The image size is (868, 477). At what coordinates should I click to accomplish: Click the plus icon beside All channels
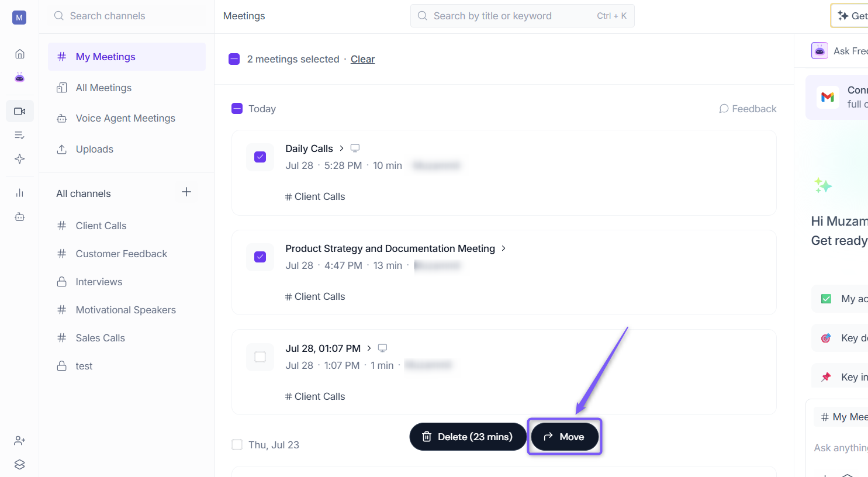[186, 192]
